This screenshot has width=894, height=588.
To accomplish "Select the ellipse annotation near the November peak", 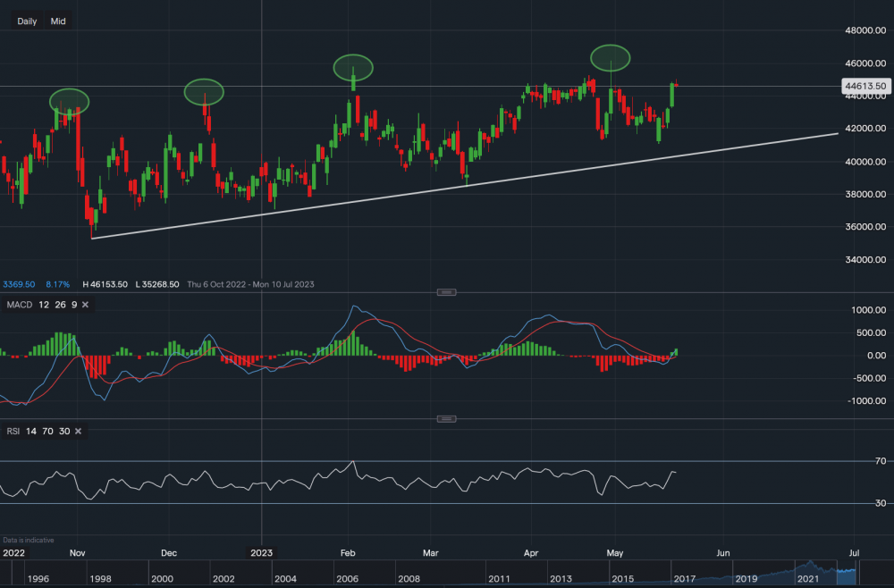I will click(69, 101).
